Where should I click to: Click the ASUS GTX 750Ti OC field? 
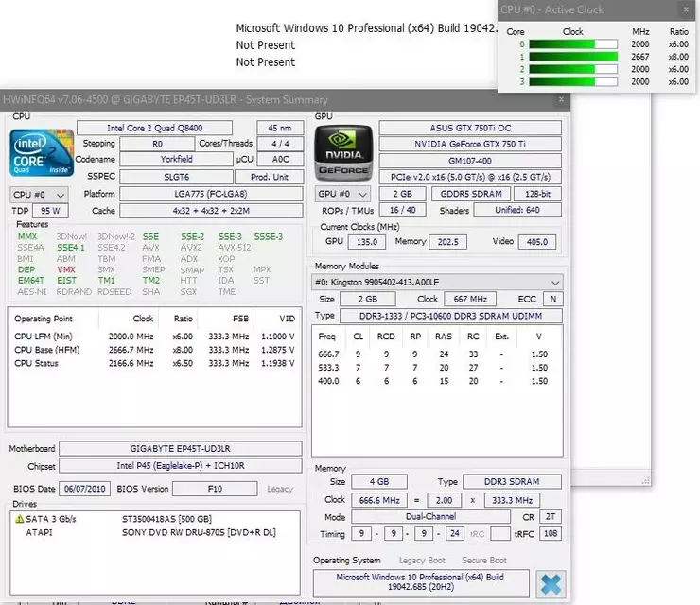[470, 128]
